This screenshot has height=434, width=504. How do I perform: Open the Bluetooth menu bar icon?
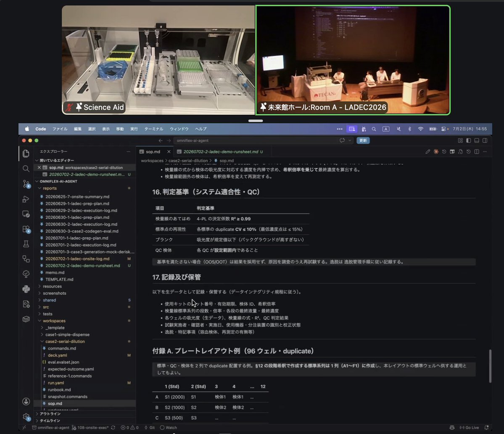[x=409, y=129]
